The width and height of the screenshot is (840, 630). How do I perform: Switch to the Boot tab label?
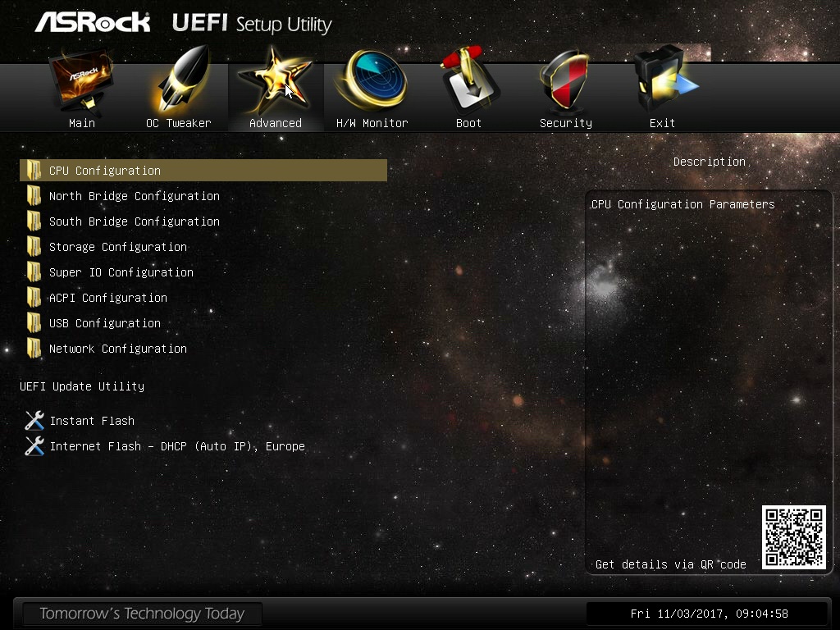(x=468, y=123)
